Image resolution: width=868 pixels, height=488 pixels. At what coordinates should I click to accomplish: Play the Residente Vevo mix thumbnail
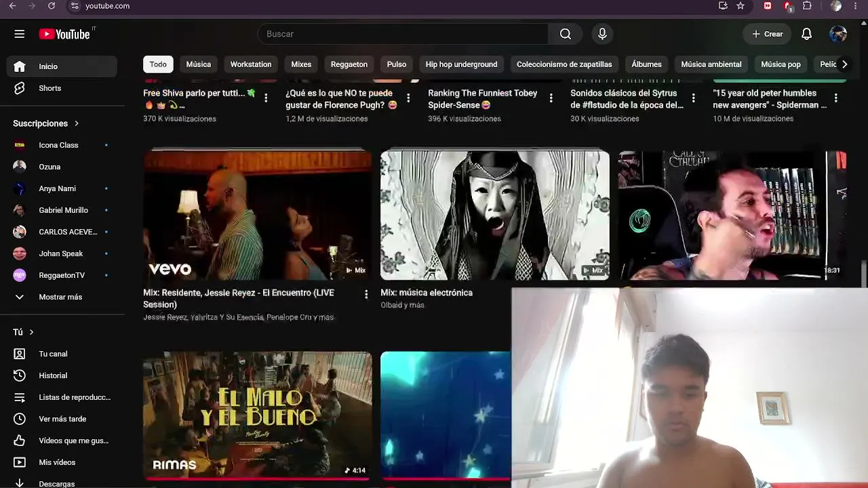[258, 216]
